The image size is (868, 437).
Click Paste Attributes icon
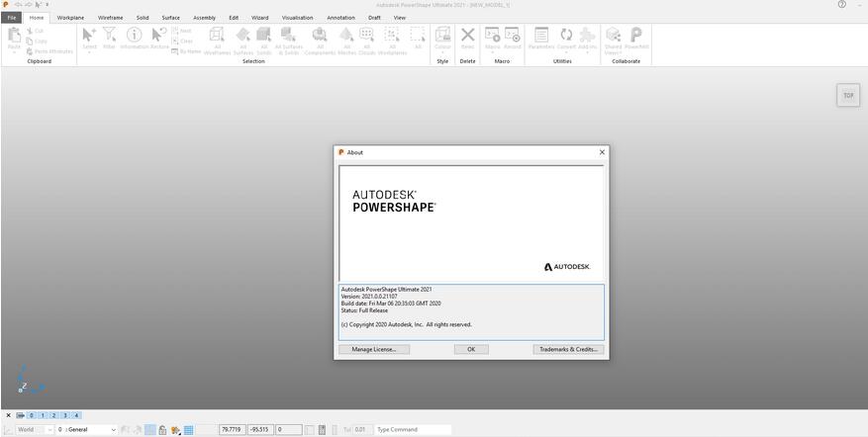(30, 50)
